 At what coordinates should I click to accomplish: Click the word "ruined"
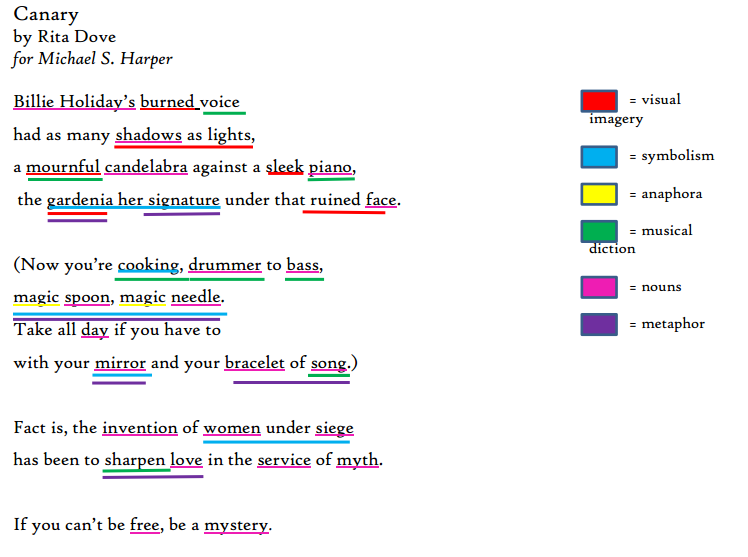[335, 200]
